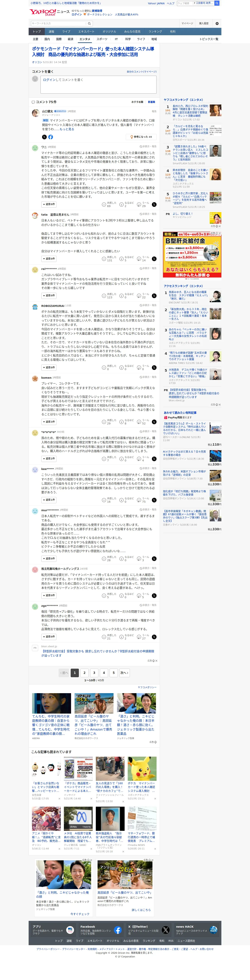Click 報告 on 山口健太's expert comment
The width and height of the screenshot is (250, 980).
click(154, 112)
